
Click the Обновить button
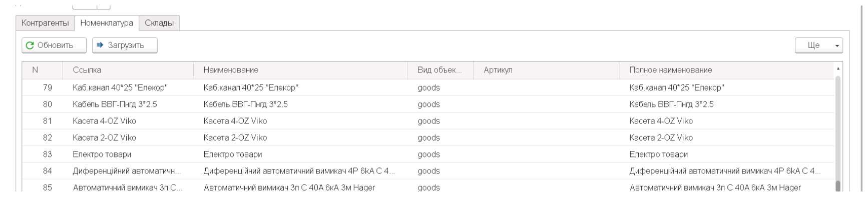click(54, 45)
